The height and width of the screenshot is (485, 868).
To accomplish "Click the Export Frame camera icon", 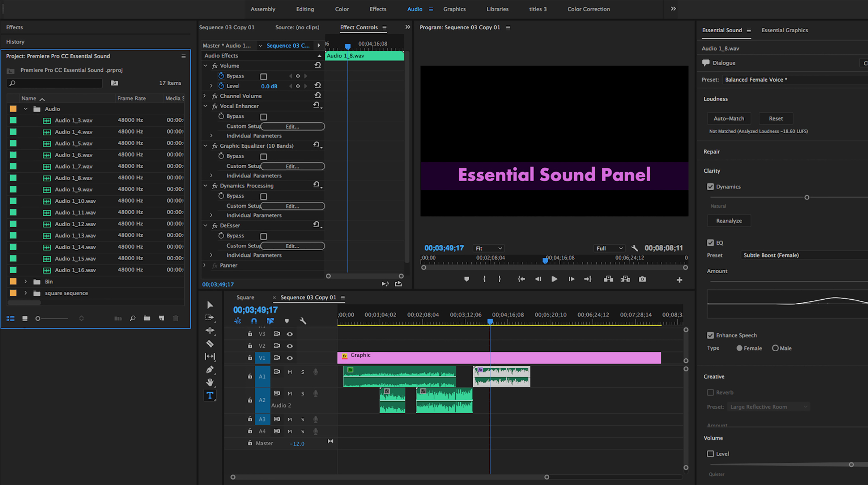I will pyautogui.click(x=643, y=279).
